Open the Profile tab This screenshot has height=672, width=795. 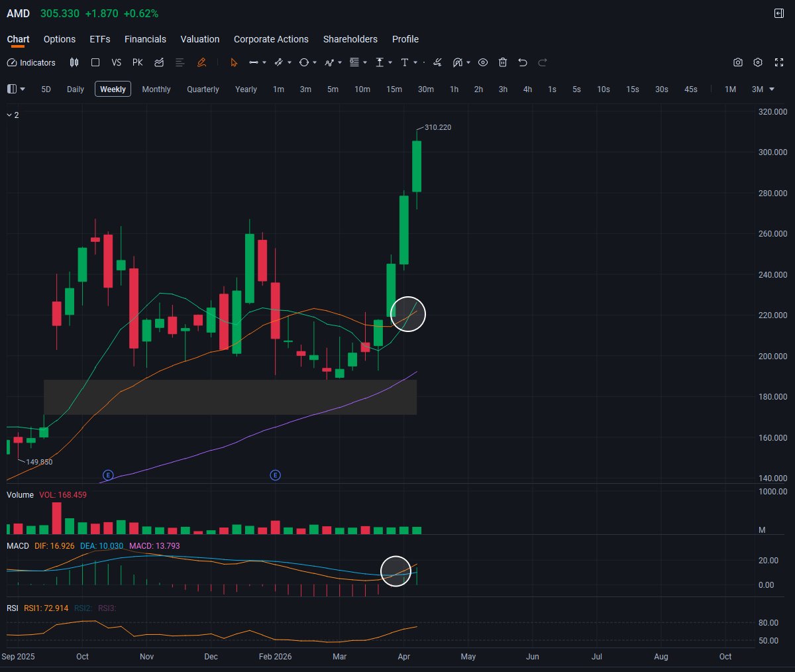click(x=405, y=39)
